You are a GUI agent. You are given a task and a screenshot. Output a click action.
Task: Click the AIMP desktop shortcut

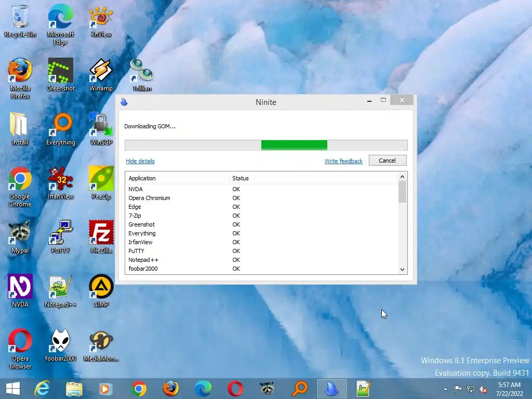click(x=101, y=291)
